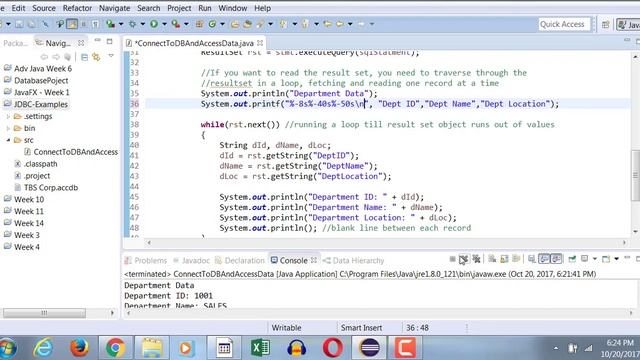The width and height of the screenshot is (640, 360).
Task: Toggle Mark Occurrences highlighter in toolbar
Action: 72,24
